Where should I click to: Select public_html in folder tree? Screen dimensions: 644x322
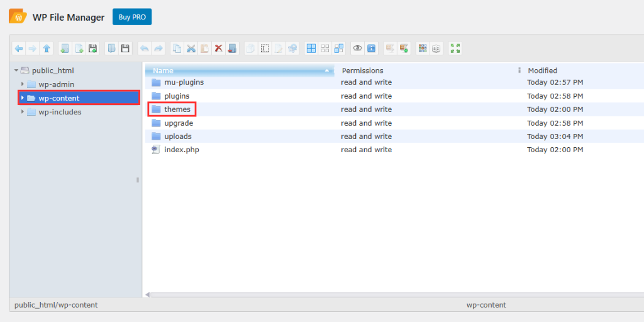click(53, 70)
